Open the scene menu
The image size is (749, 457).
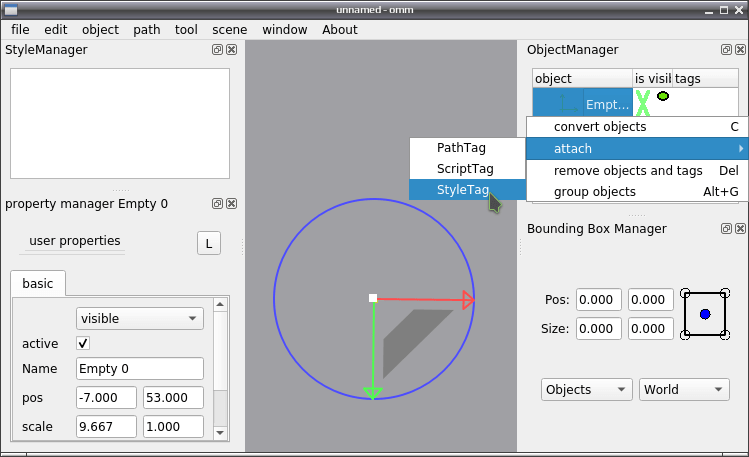(230, 30)
